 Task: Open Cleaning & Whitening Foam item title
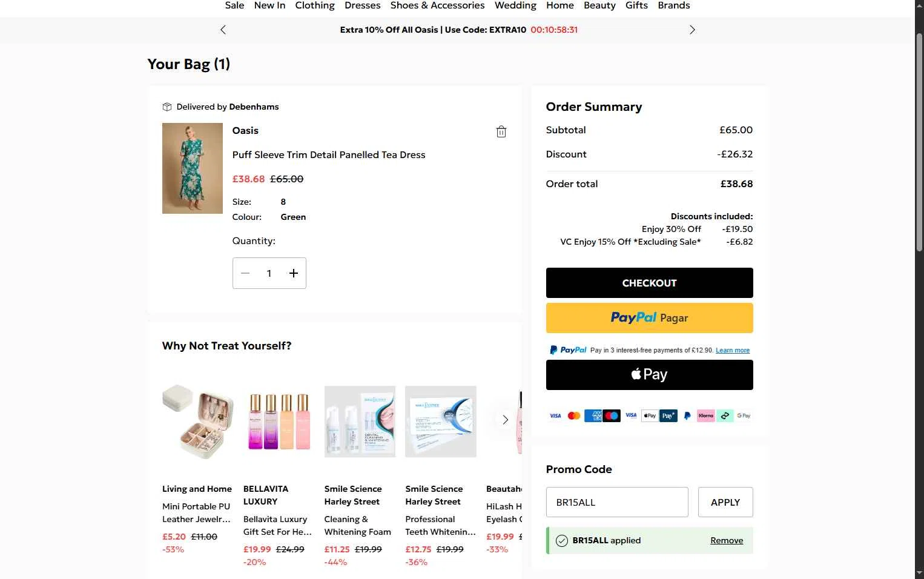(x=358, y=526)
